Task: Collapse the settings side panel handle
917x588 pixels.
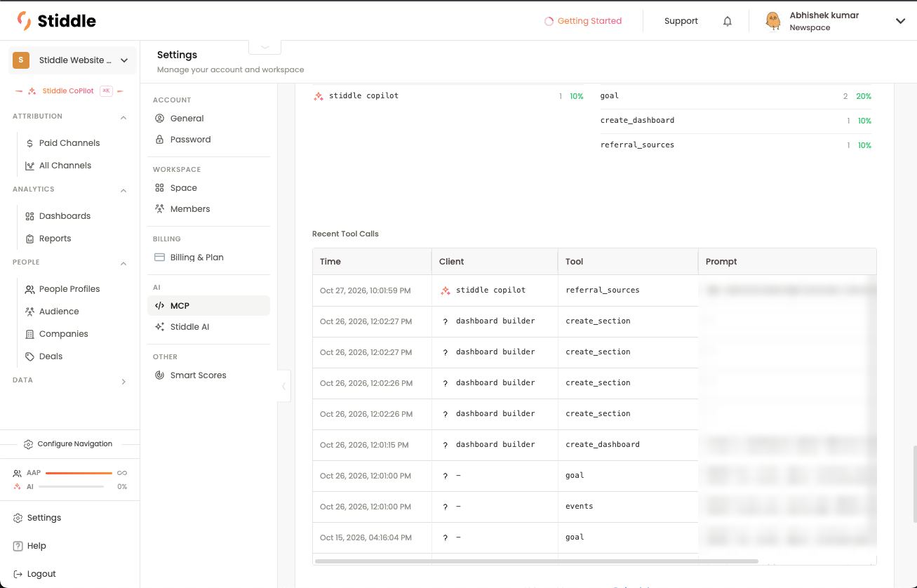Action: tap(284, 386)
